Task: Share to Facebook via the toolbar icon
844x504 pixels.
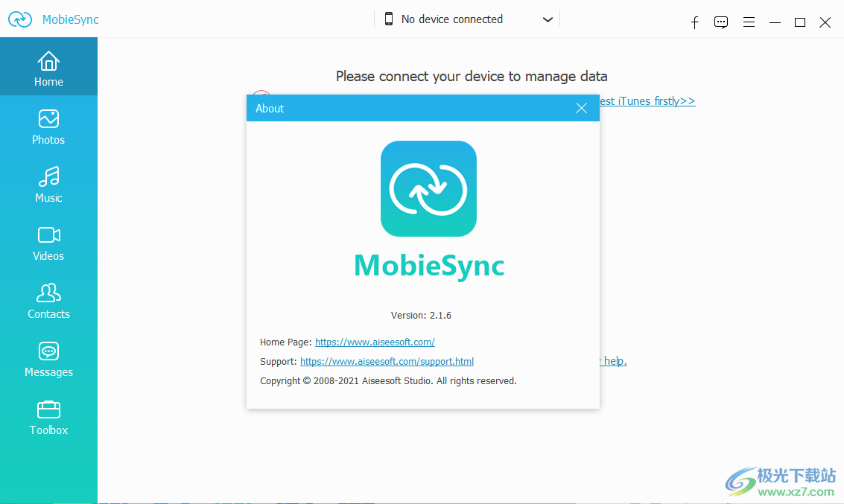Action: coord(694,22)
